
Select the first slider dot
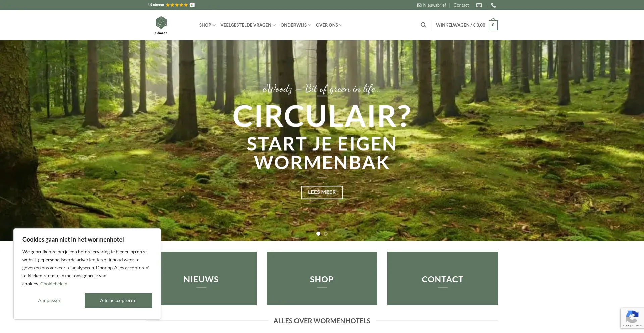(318, 234)
